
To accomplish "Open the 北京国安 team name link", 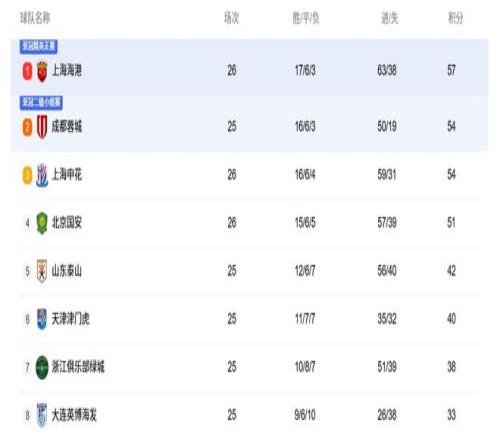I will pyautogui.click(x=67, y=223).
